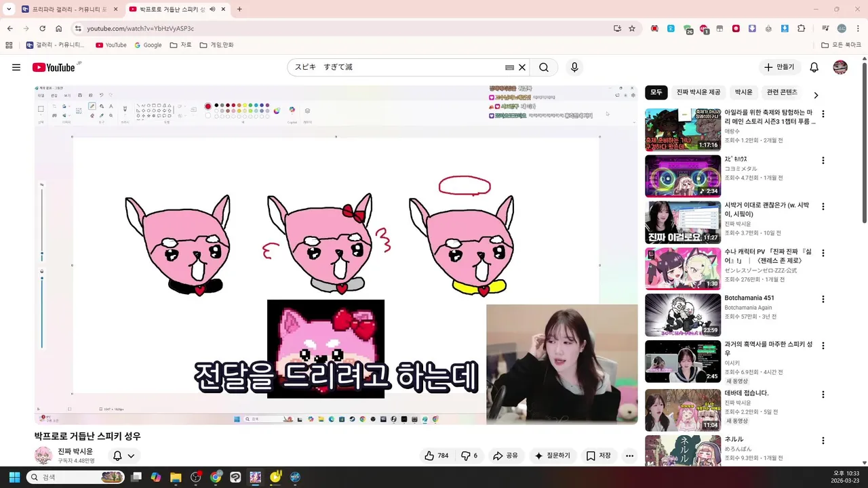
Task: Run search with magnifier button
Action: pos(544,67)
